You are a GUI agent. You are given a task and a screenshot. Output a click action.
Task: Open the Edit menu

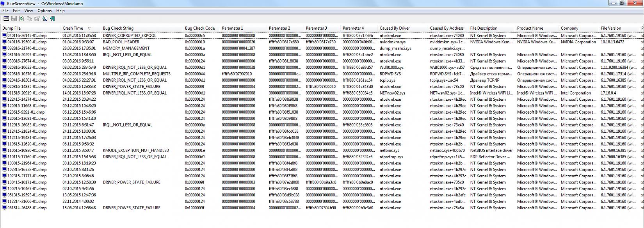(x=16, y=11)
